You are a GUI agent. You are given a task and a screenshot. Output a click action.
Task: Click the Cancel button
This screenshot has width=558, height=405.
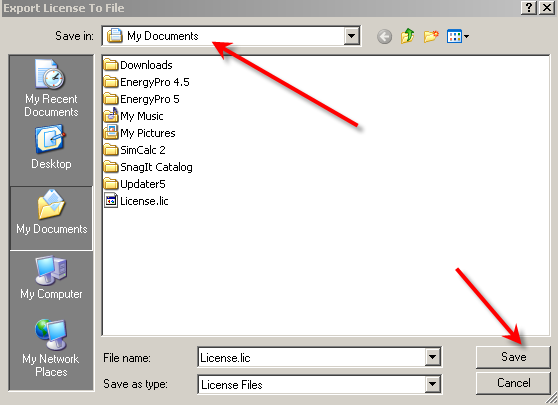[513, 383]
